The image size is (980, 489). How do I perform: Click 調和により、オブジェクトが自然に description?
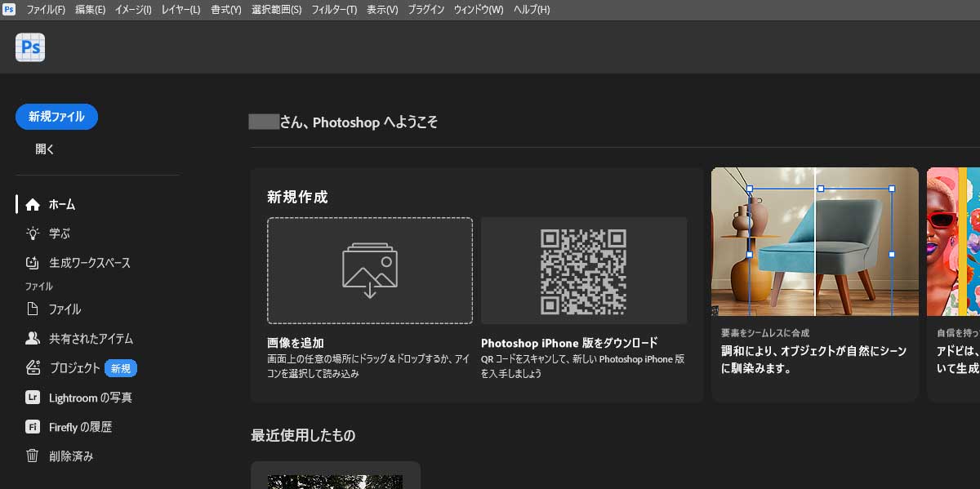tap(813, 359)
